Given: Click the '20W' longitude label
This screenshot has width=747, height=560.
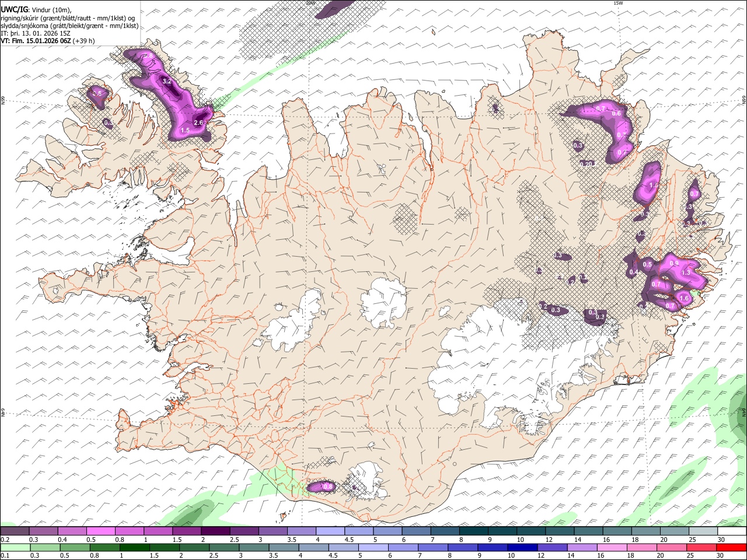Looking at the screenshot, I should (x=310, y=3).
